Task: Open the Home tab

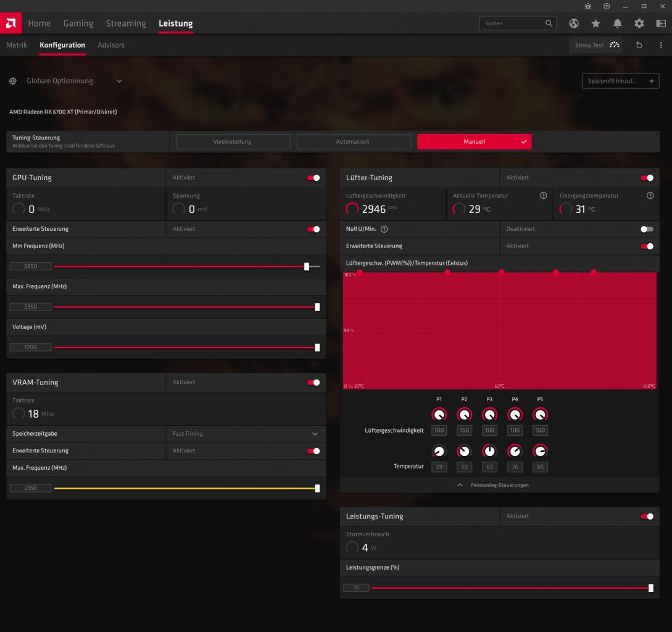Action: pyautogui.click(x=39, y=23)
